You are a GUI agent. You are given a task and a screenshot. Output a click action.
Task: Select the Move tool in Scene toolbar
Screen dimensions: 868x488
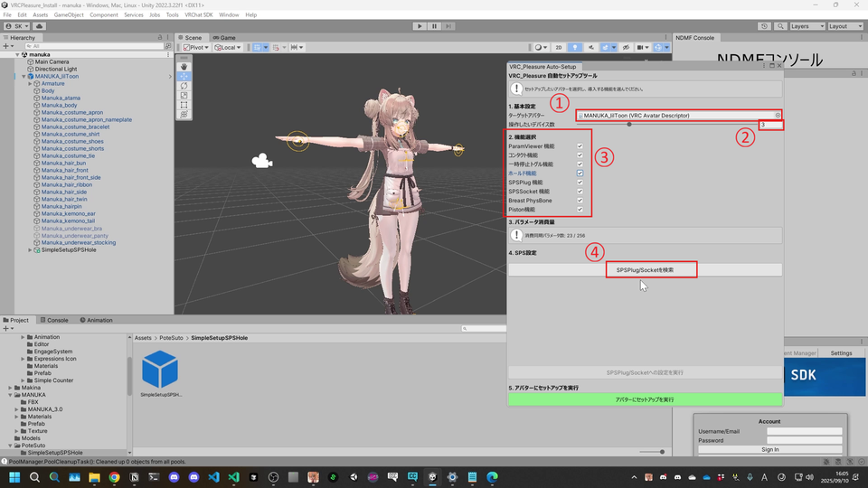[x=184, y=76]
